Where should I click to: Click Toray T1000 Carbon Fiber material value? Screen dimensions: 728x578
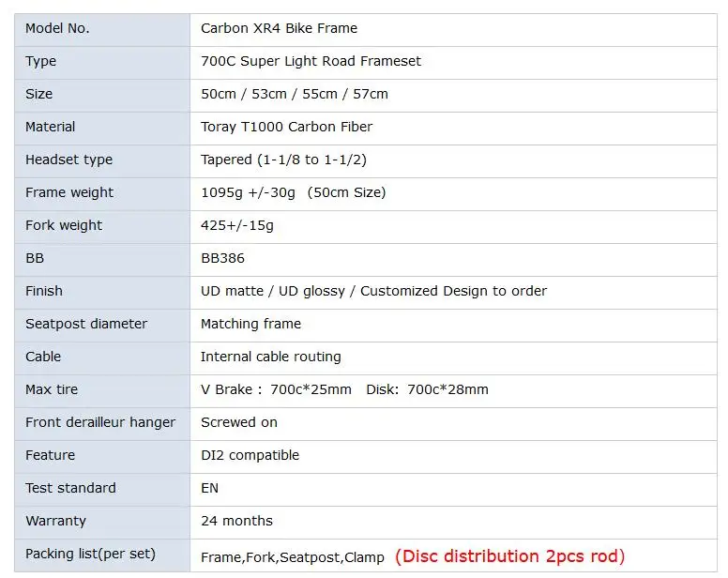[287, 127]
